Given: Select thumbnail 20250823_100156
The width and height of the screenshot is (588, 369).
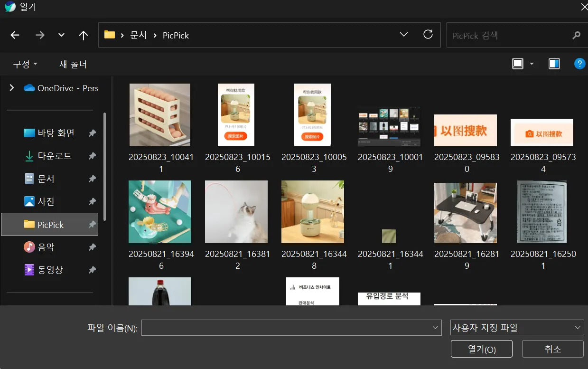Looking at the screenshot, I should (236, 115).
